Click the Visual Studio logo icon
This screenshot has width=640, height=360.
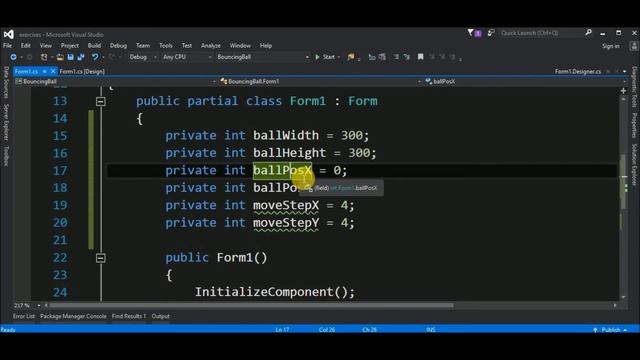[x=8, y=35]
